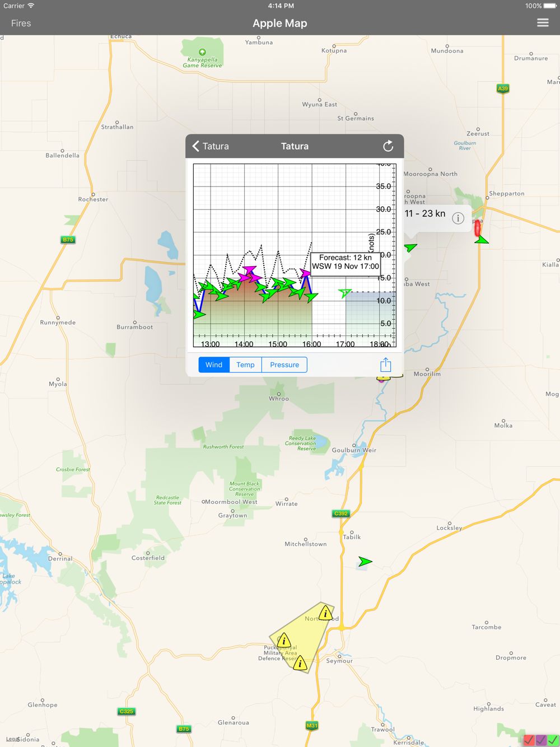Image resolution: width=560 pixels, height=747 pixels.
Task: Tap the Seymour map label
Action: click(x=339, y=661)
